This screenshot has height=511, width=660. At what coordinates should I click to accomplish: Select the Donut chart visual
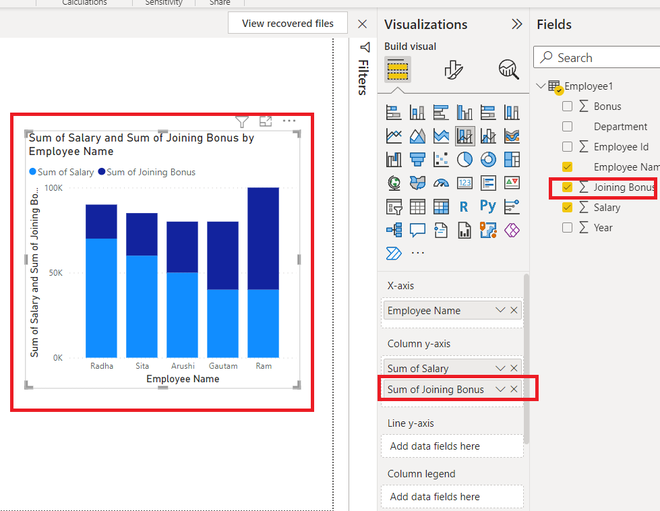pos(488,160)
